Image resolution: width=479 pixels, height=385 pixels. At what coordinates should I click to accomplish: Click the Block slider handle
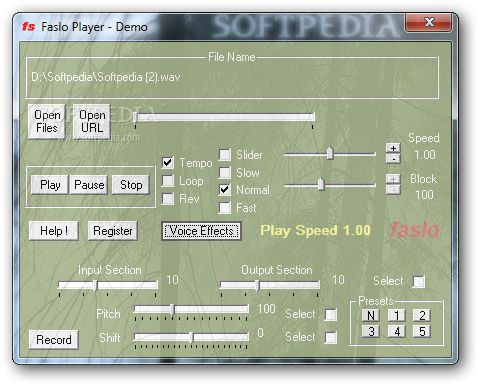[x=321, y=184]
